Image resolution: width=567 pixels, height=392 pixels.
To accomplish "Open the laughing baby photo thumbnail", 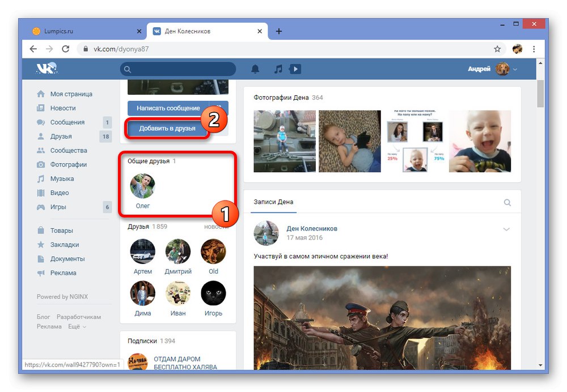I will coord(480,141).
